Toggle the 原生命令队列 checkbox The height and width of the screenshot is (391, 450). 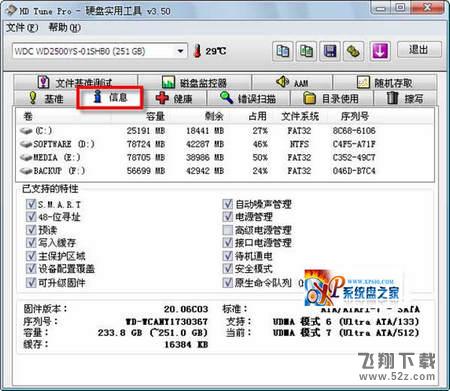(228, 283)
